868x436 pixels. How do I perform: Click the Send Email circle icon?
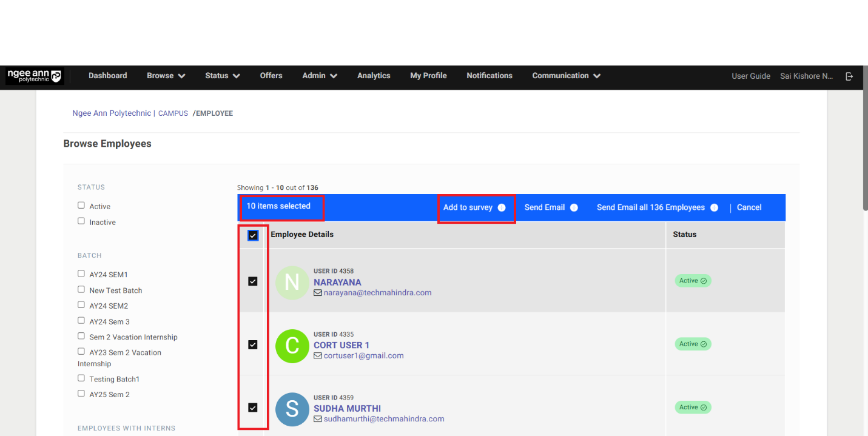[574, 207]
